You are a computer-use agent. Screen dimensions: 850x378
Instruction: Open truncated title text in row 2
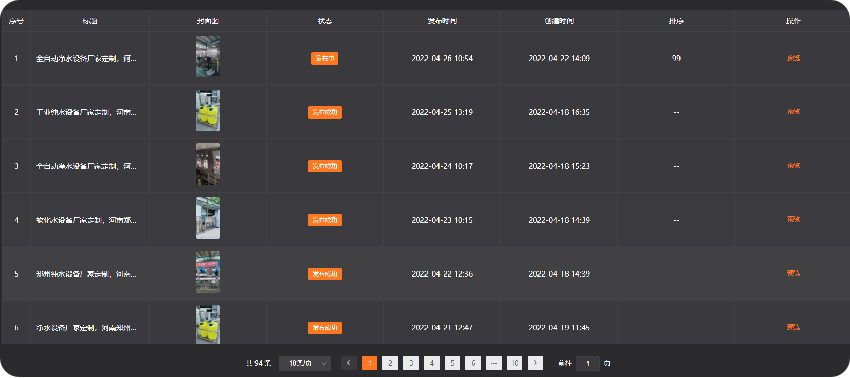click(x=87, y=112)
